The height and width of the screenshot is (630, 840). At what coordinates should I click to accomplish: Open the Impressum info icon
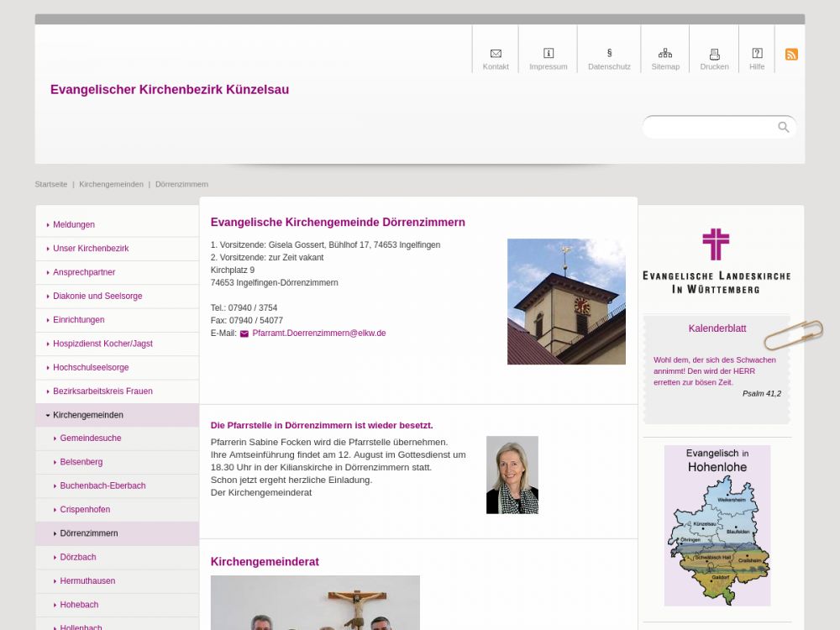click(549, 54)
